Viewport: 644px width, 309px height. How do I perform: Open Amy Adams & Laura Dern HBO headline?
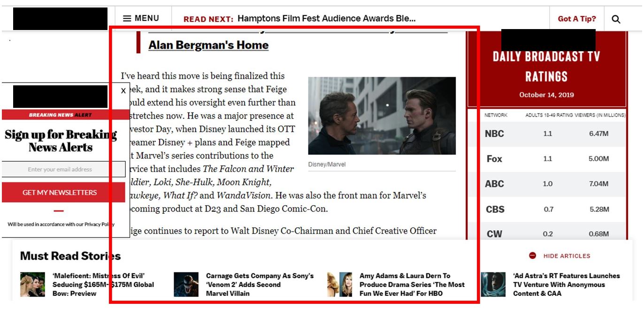(412, 284)
